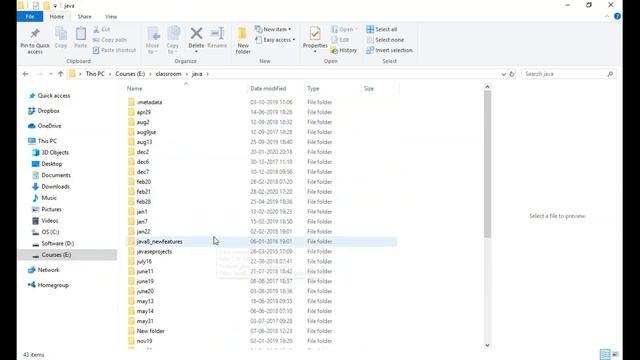Create a New folder from ribbon

click(x=243, y=40)
